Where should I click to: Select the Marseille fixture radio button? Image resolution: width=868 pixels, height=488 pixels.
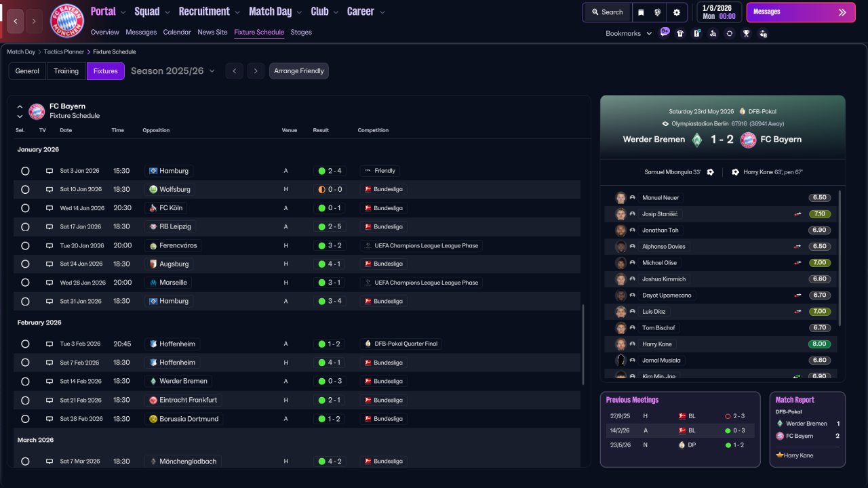click(25, 283)
